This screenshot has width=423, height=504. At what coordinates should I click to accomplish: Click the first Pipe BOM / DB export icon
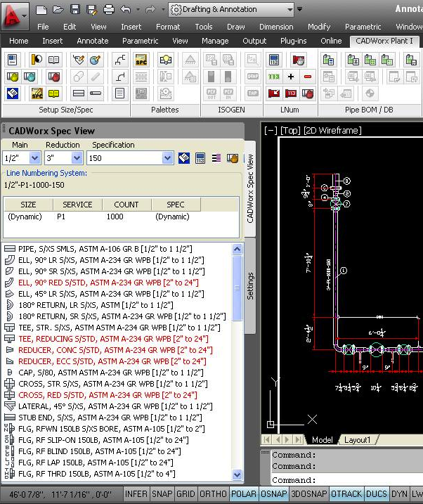point(328,60)
